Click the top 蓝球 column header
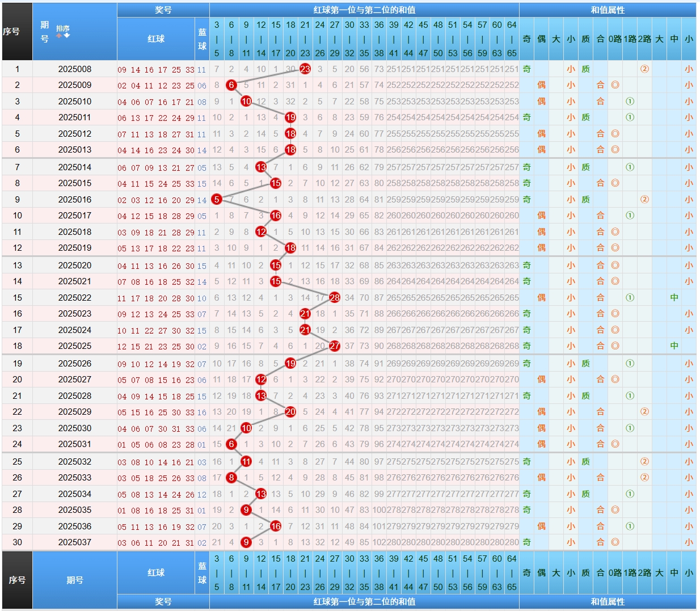The width and height of the screenshot is (700, 611). (x=202, y=39)
